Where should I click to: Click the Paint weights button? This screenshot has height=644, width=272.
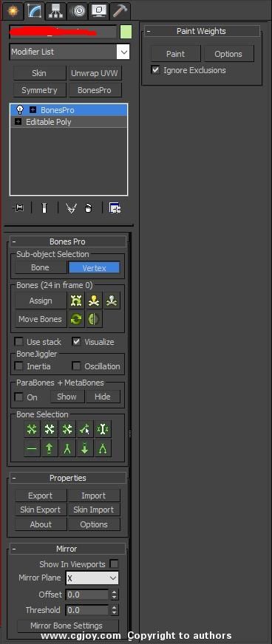tap(175, 54)
